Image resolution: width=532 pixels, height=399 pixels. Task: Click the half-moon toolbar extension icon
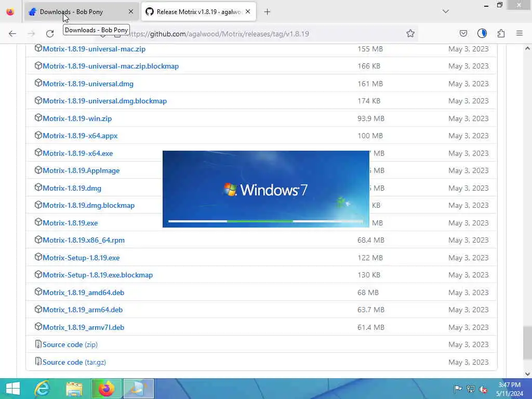[482, 33]
